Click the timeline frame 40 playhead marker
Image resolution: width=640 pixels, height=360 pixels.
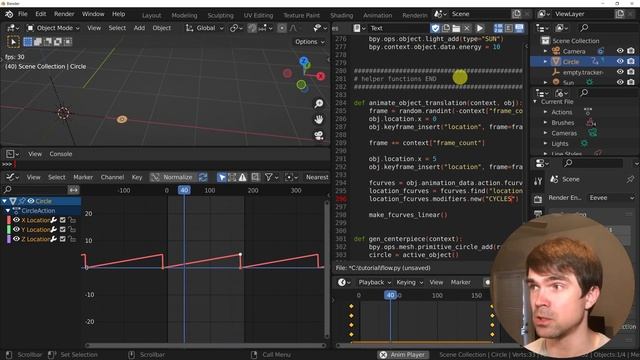pyautogui.click(x=391, y=295)
